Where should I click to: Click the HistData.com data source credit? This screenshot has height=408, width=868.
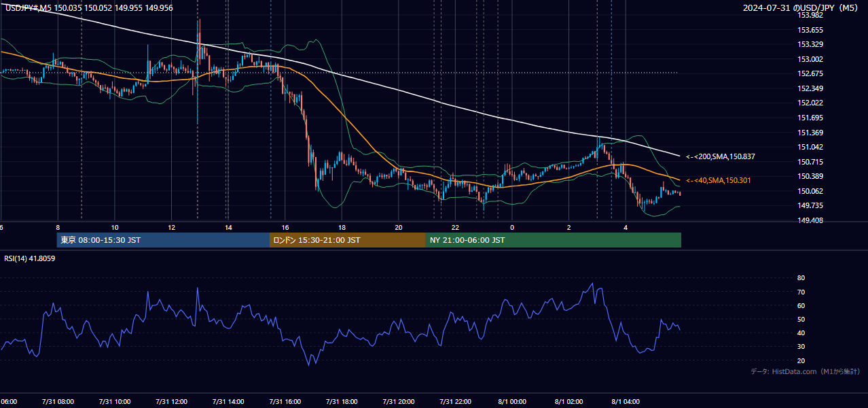point(806,371)
